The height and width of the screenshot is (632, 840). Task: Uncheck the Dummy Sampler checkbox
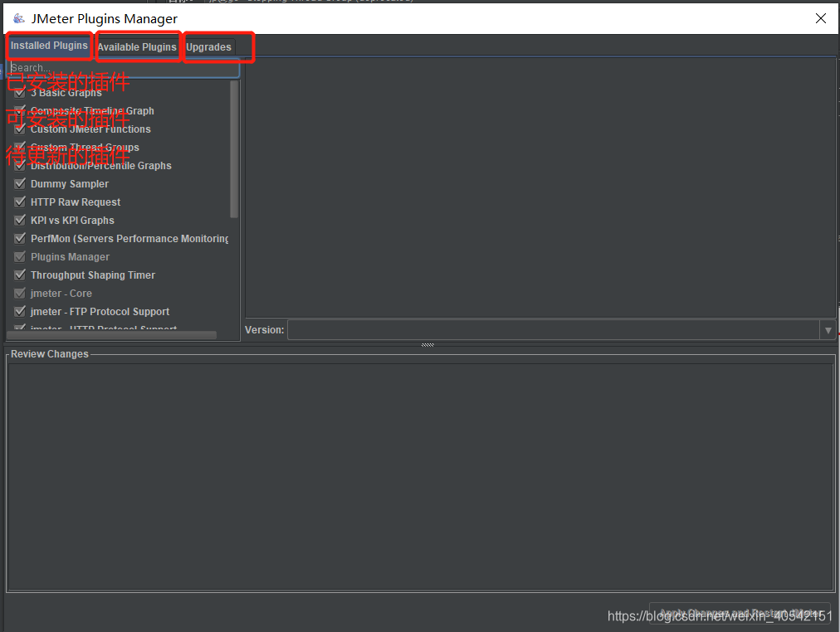point(20,183)
